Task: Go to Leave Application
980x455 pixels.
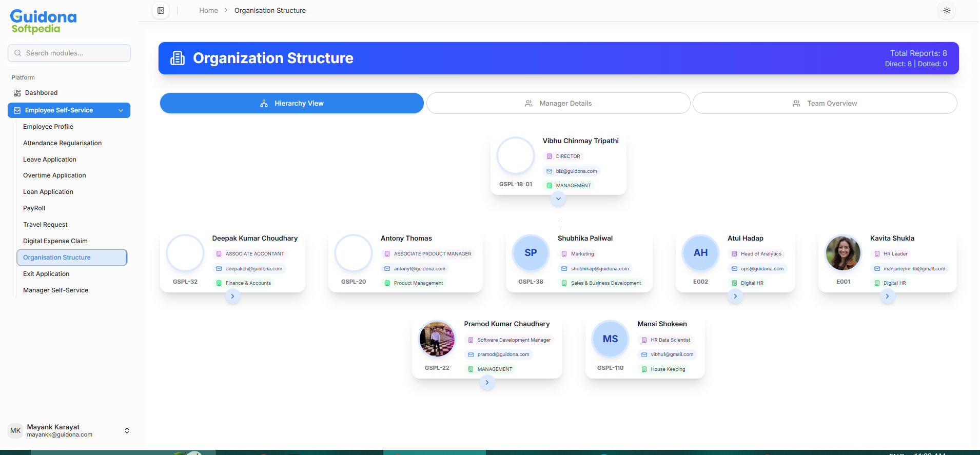Action: pyautogui.click(x=50, y=160)
